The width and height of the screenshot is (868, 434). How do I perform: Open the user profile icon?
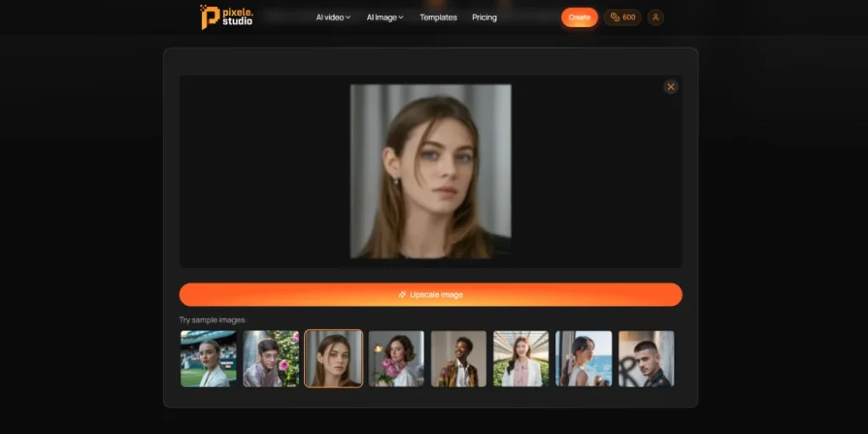655,17
